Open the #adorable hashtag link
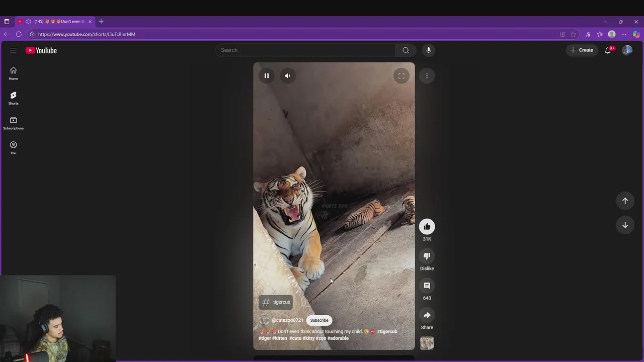 coord(338,338)
